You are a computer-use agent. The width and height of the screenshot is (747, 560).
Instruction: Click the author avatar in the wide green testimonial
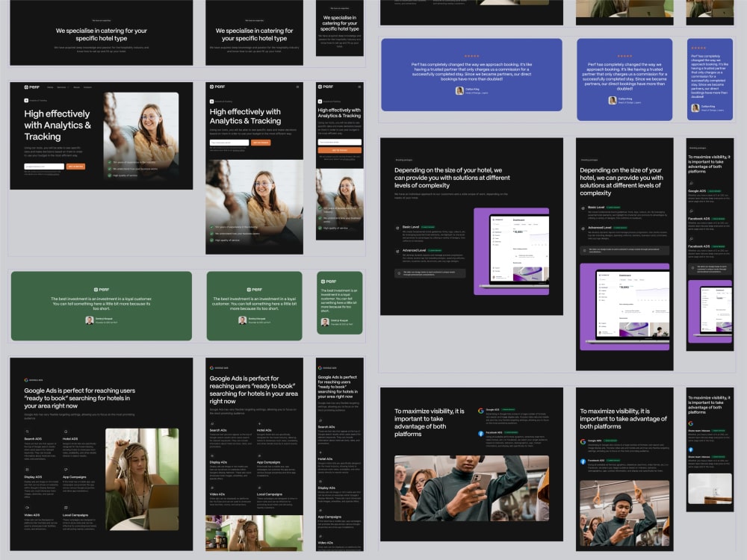tap(89, 320)
